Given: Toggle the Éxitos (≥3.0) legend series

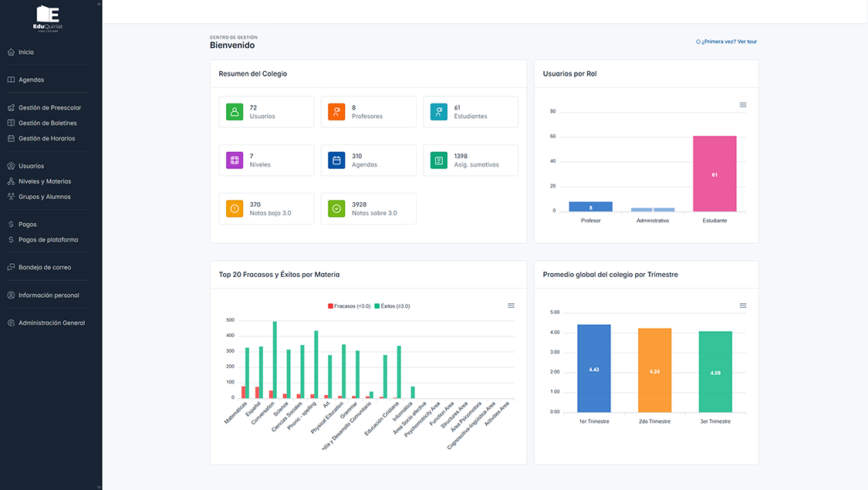Looking at the screenshot, I should [x=393, y=306].
